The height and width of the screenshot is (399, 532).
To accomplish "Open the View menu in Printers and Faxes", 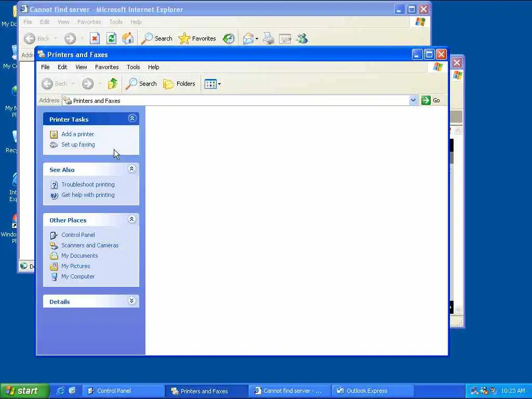I will (x=81, y=67).
